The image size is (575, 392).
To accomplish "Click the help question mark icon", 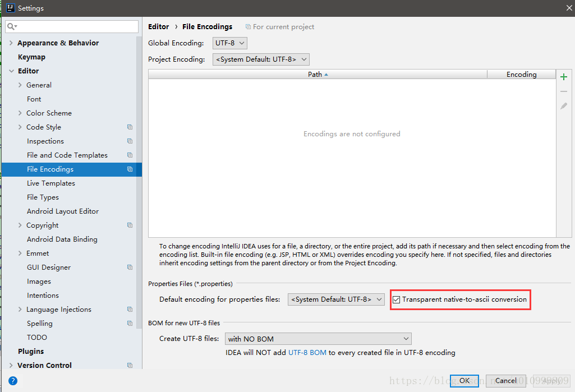I will (13, 381).
